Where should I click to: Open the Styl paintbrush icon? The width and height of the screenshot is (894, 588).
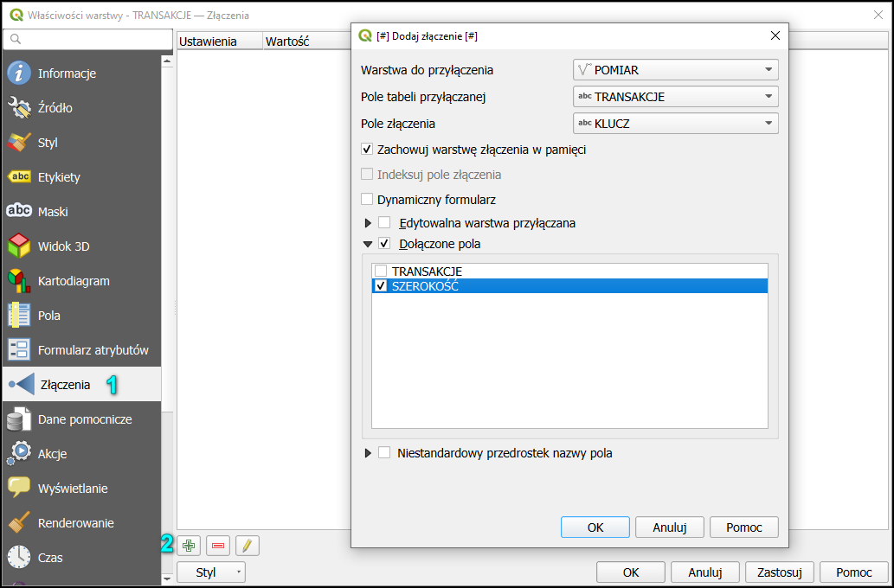click(19, 143)
